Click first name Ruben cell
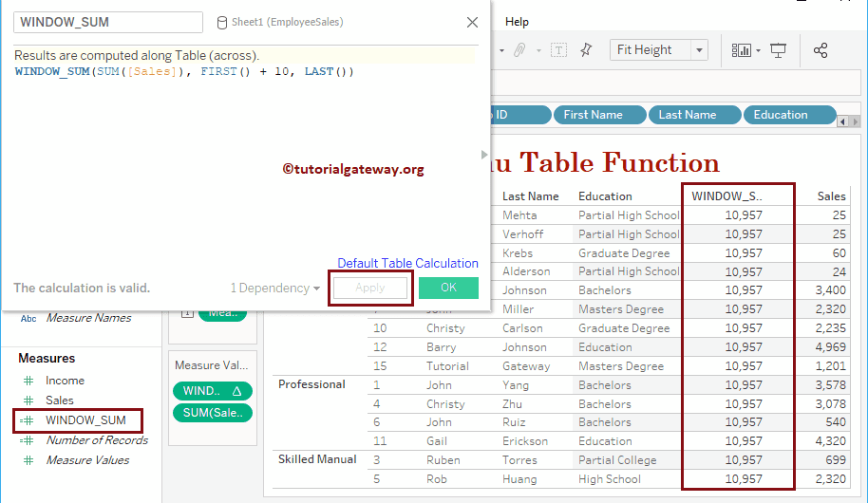 point(443,460)
